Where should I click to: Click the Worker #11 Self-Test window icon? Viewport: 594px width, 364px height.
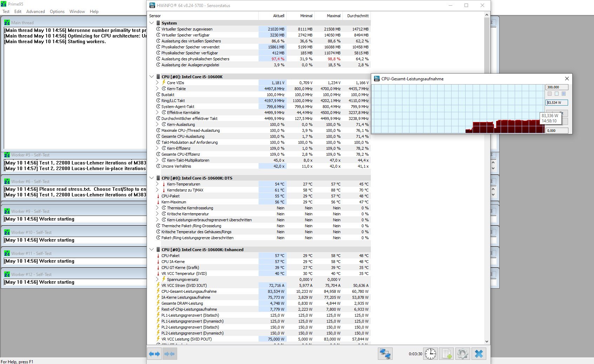[7, 253]
